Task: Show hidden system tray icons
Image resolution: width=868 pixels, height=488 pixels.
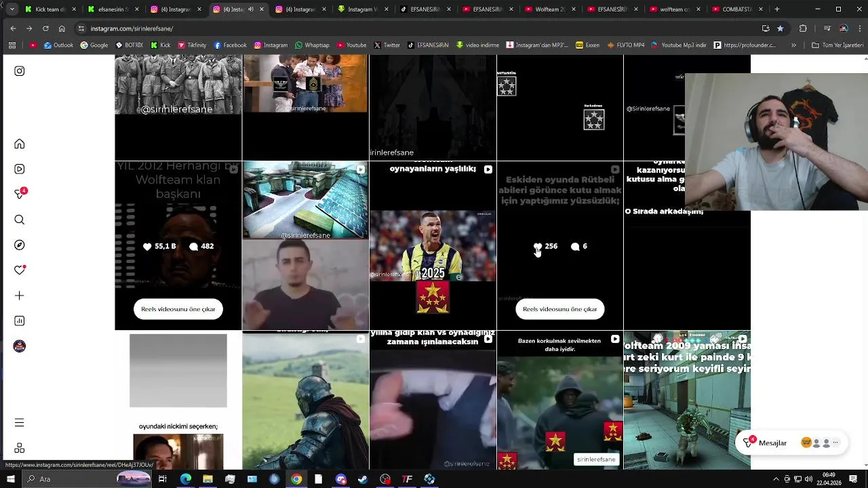Action: coord(776,479)
